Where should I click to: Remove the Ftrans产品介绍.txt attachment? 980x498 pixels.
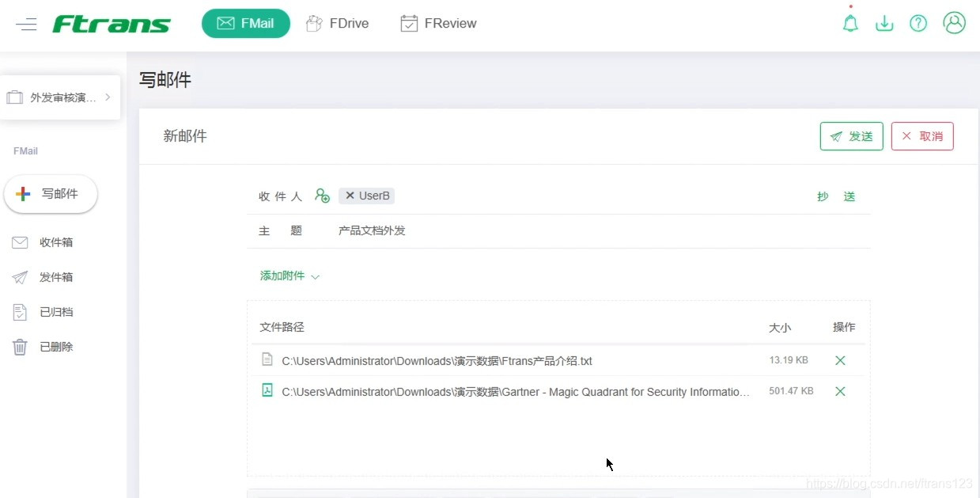(x=840, y=360)
